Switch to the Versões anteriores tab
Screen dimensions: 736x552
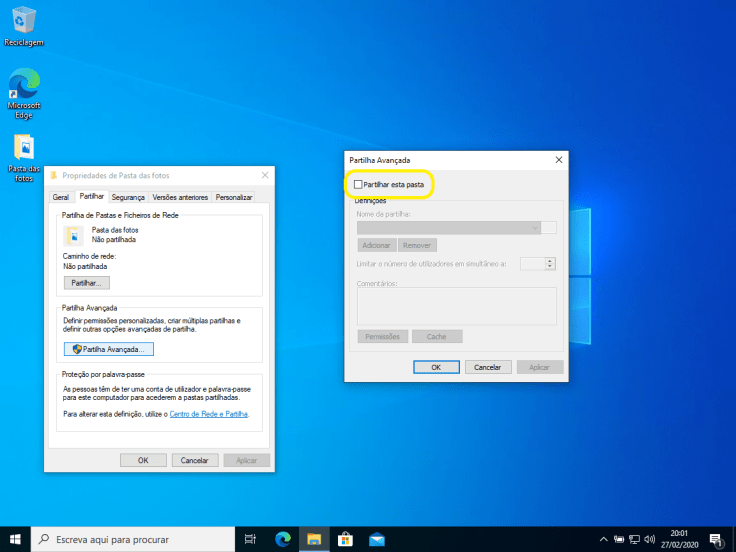click(181, 198)
